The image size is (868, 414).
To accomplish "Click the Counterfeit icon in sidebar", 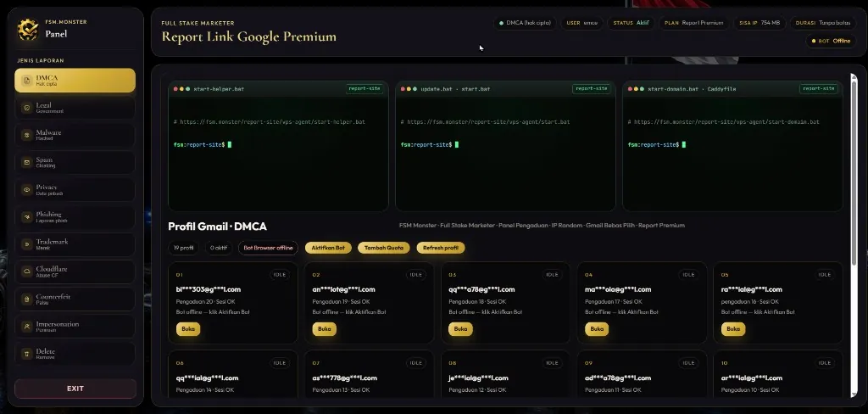I will 26,299.
